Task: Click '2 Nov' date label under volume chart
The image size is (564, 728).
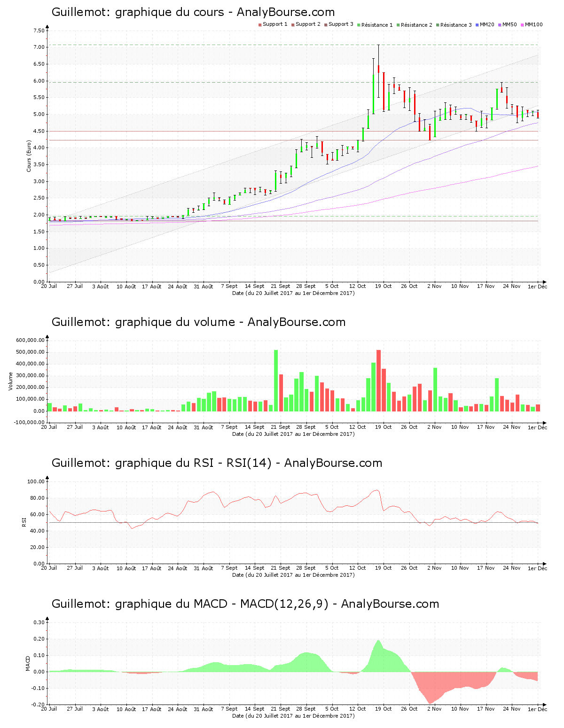Action: click(434, 427)
